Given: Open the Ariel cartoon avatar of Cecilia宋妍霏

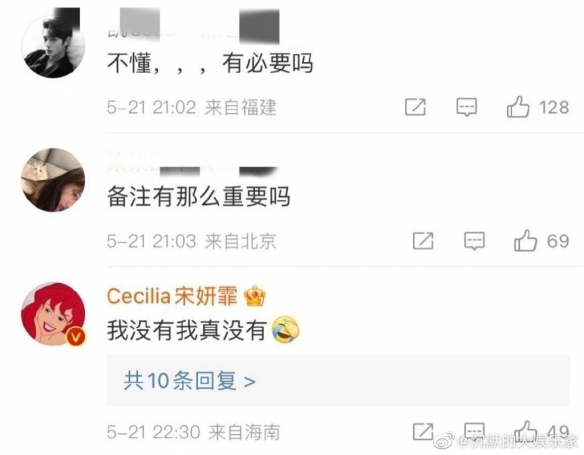Looking at the screenshot, I should pyautogui.click(x=53, y=314).
